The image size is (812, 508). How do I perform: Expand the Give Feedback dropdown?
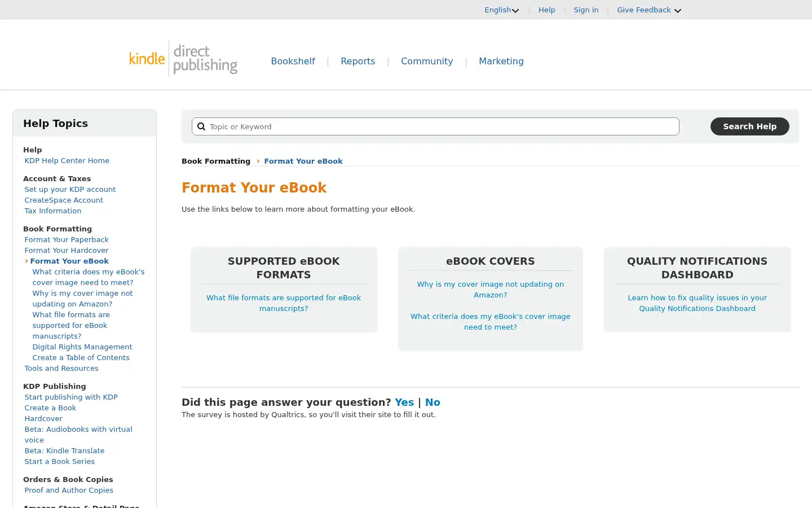[649, 10]
